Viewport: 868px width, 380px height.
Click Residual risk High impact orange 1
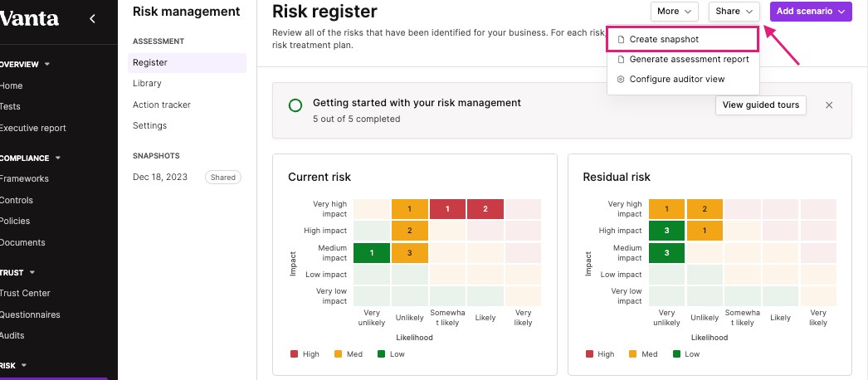[705, 231]
